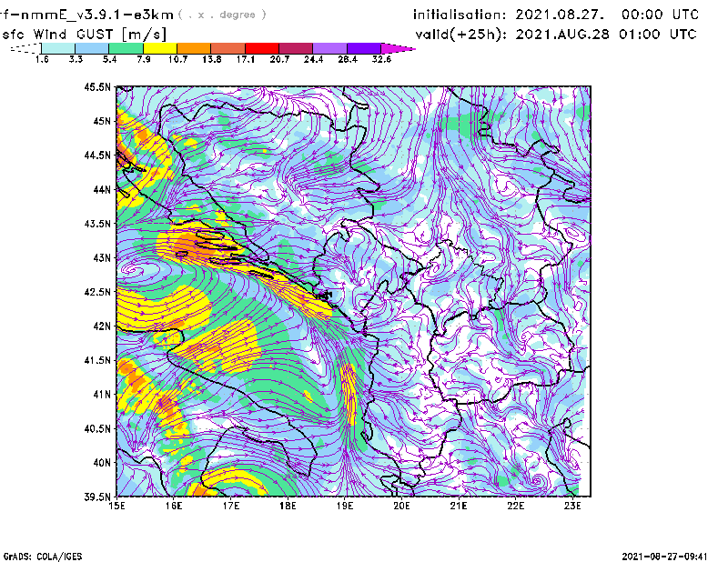Click the 43.5N latitude label
Screen dimensions: 728x562
97,223
